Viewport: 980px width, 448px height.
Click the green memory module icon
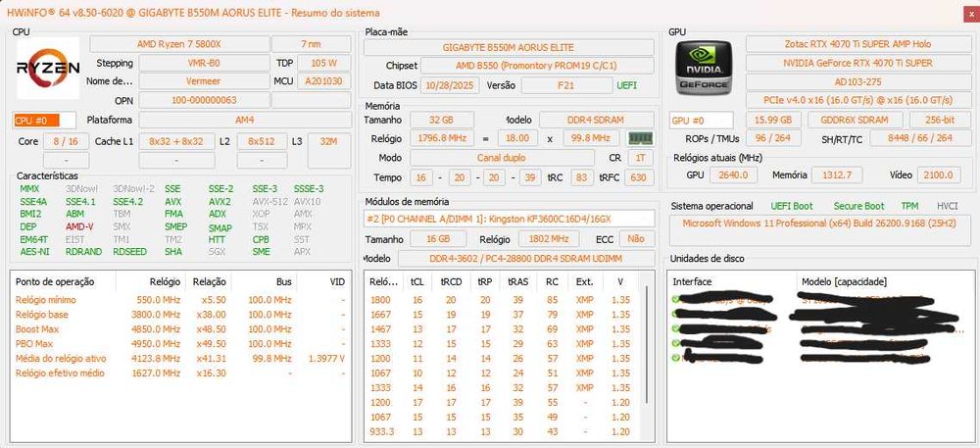639,138
